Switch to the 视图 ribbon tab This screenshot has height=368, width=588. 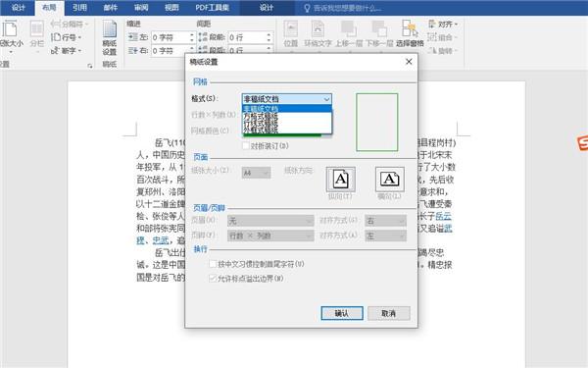point(171,8)
